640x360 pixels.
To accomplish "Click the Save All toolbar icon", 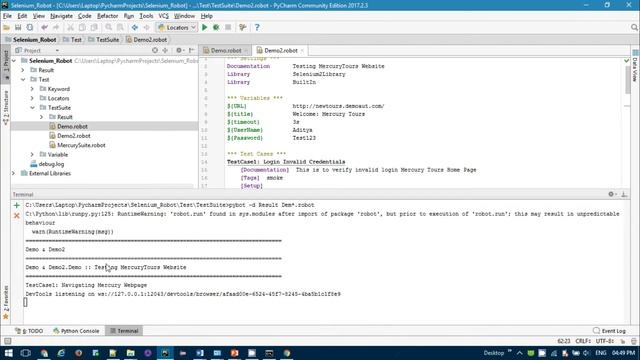I will coord(18,27).
